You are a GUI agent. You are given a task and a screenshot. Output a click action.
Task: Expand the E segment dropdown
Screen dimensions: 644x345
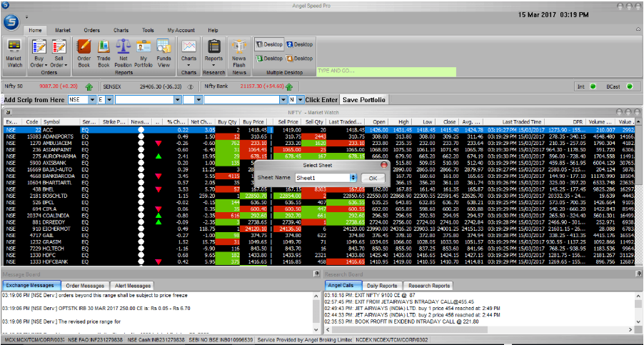[111, 100]
